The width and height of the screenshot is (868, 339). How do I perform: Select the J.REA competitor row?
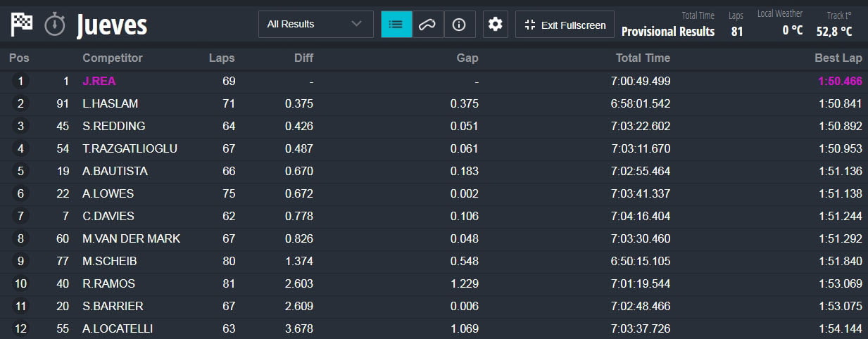98,81
